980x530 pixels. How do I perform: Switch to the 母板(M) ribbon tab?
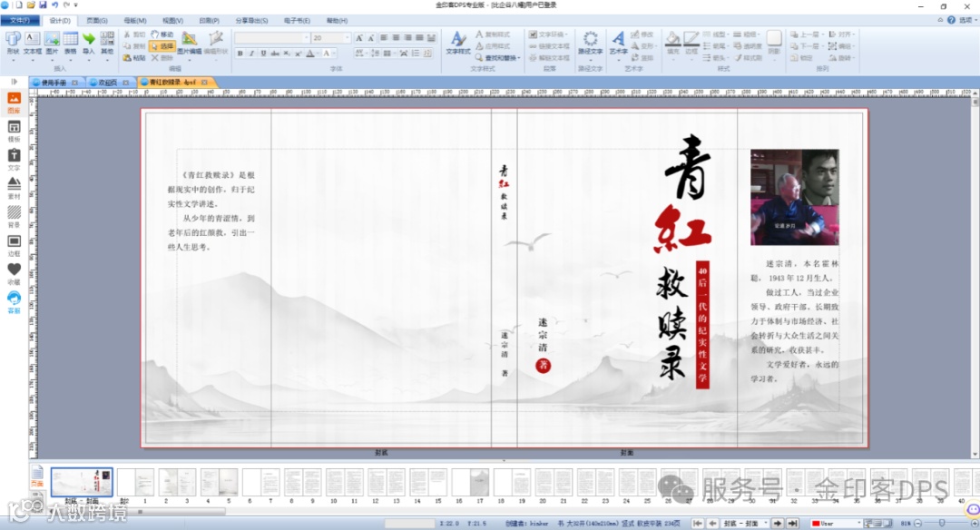[x=134, y=21]
